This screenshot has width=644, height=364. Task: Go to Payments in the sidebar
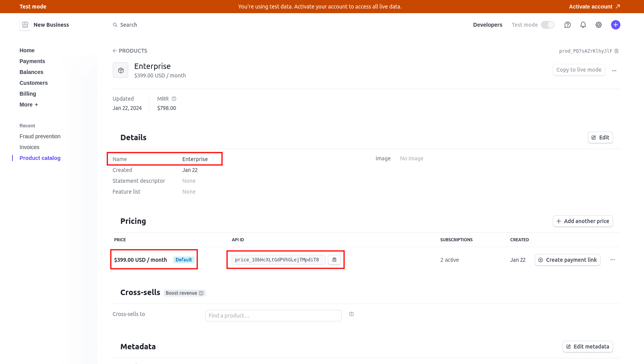point(32,61)
